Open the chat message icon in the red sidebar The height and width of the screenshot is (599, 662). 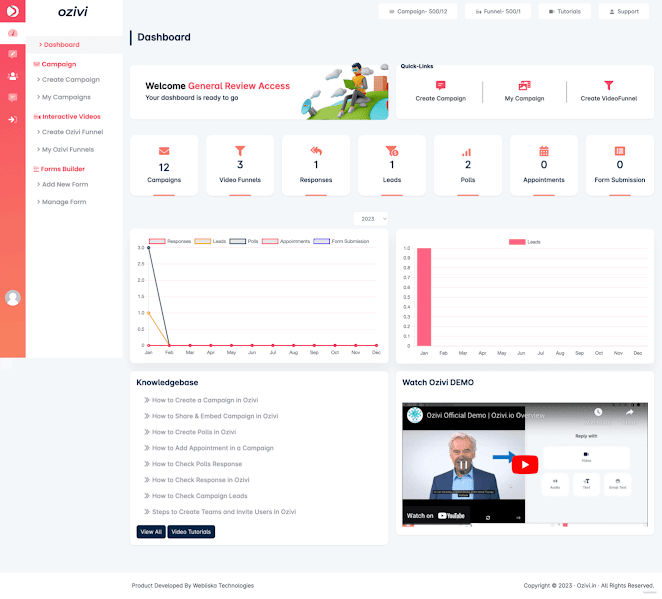pyautogui.click(x=13, y=98)
